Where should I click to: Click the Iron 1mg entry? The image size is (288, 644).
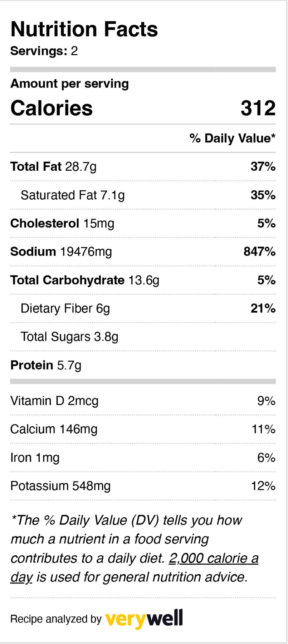coord(35,458)
